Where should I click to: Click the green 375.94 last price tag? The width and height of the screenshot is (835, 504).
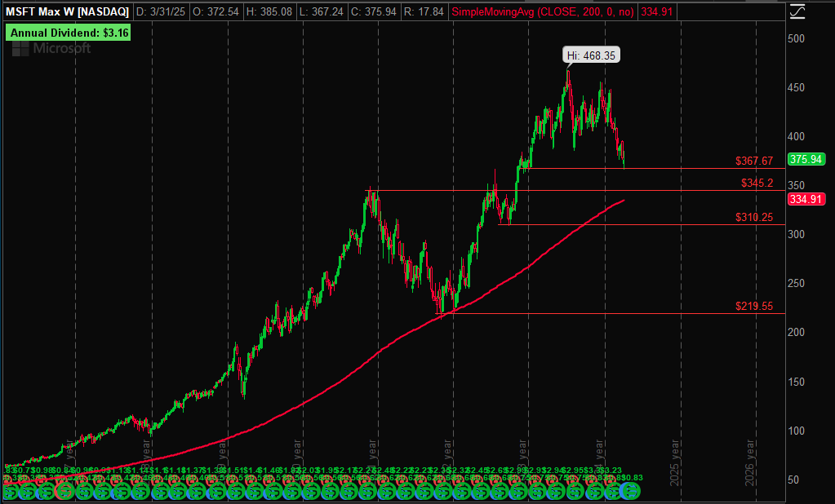tap(805, 159)
